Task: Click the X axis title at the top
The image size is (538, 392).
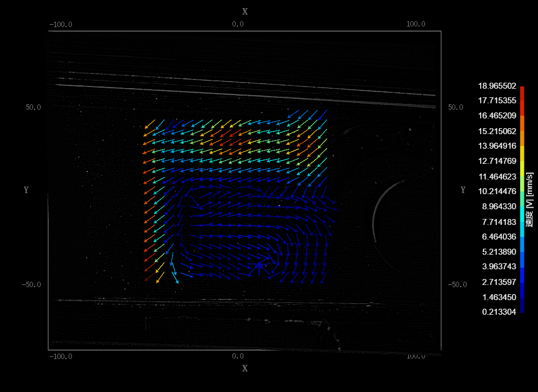Action: click(245, 11)
